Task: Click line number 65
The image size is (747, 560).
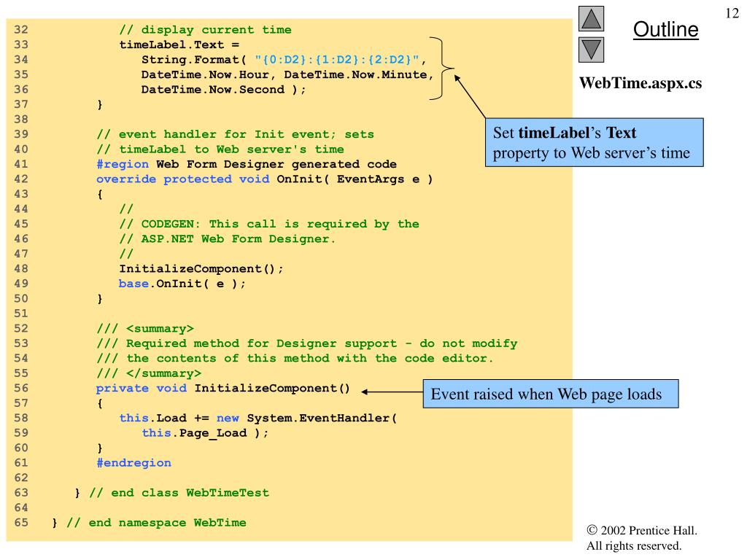Action: point(21,523)
